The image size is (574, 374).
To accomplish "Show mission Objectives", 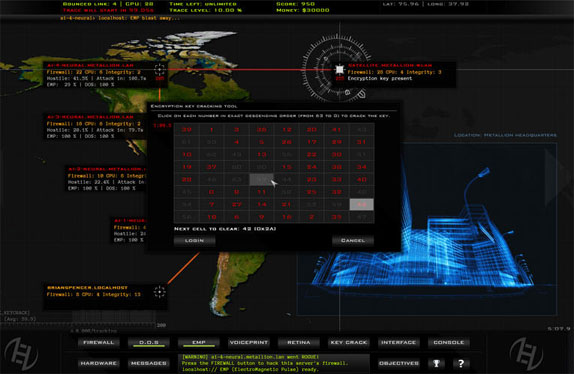I will tap(399, 363).
